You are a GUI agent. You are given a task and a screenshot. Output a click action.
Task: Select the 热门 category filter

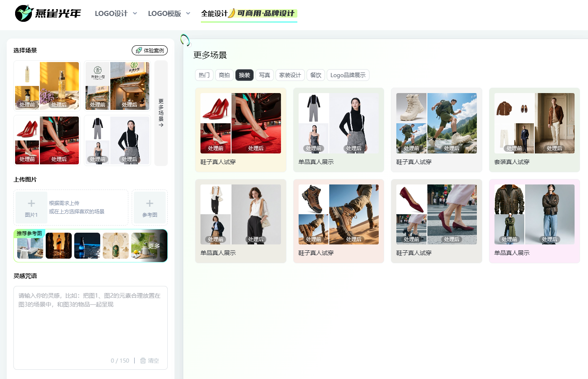point(204,75)
